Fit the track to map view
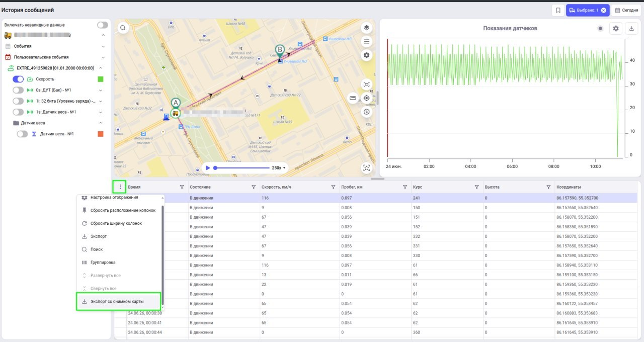The image size is (644, 342). pyautogui.click(x=367, y=84)
